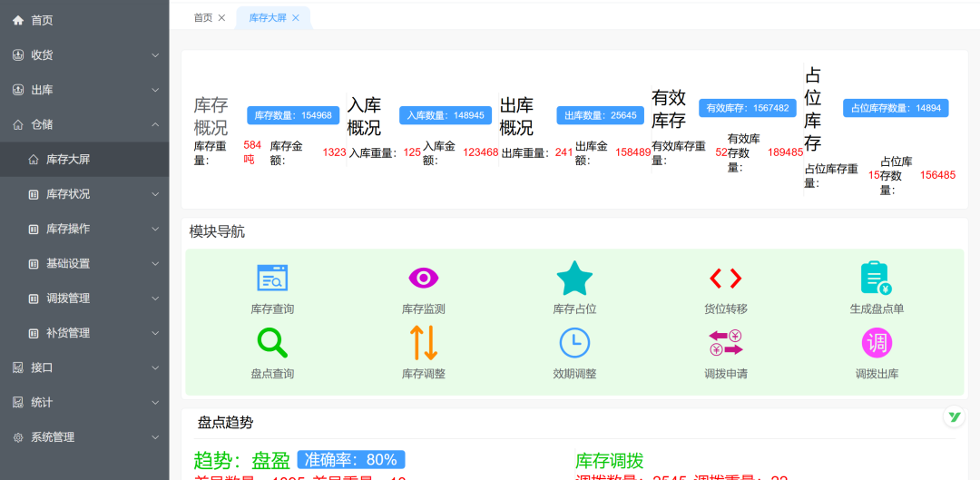Expand the 收货 sidebar menu

[84, 55]
